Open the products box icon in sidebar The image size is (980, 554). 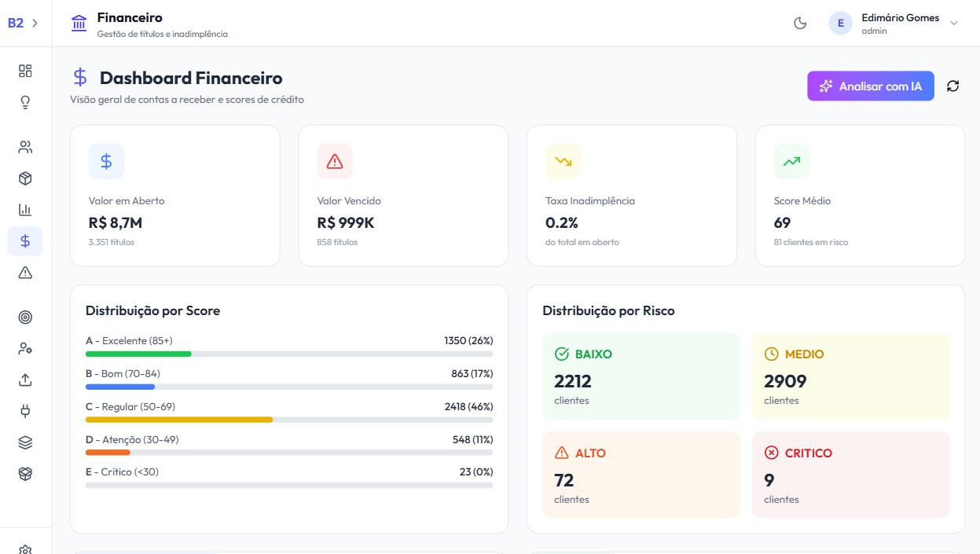click(x=25, y=178)
